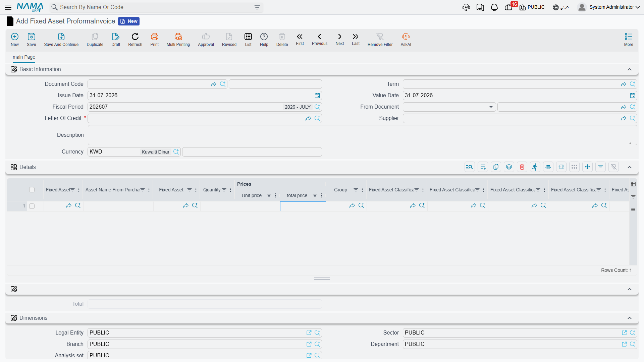Open Group column menu

(x=362, y=190)
